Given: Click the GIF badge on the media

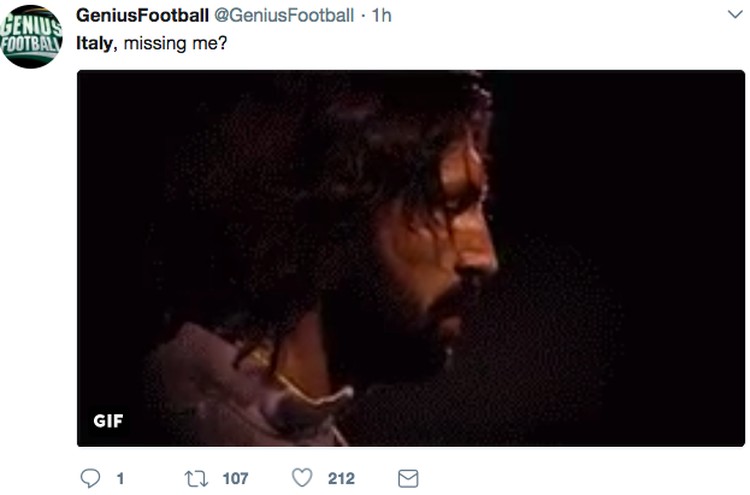Looking at the screenshot, I should point(108,421).
